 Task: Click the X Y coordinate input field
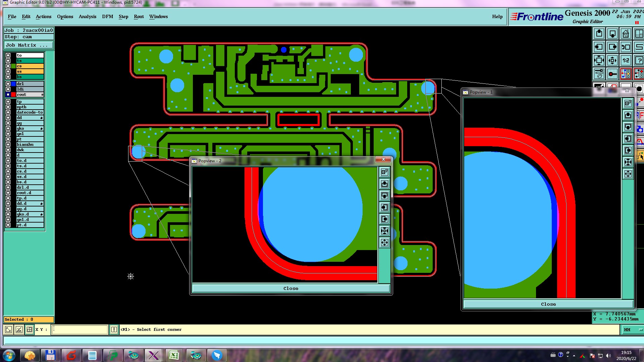(x=80, y=329)
